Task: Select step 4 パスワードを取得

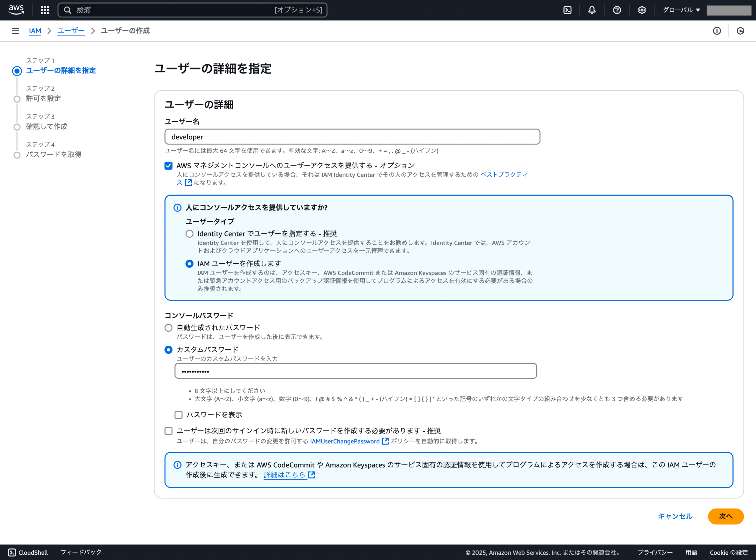Action: click(54, 155)
